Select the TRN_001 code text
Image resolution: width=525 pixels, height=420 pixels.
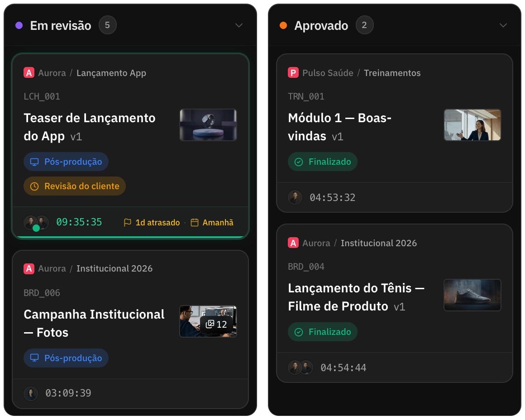[x=306, y=96]
